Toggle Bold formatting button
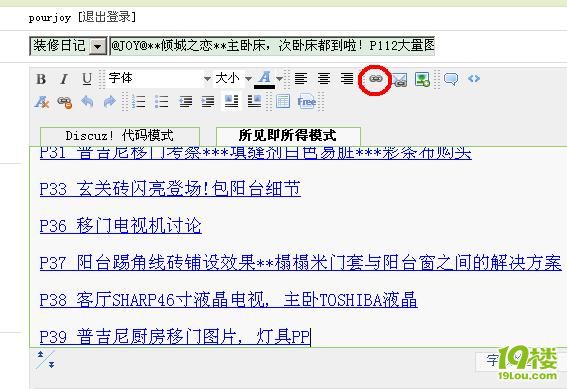 click(x=41, y=79)
